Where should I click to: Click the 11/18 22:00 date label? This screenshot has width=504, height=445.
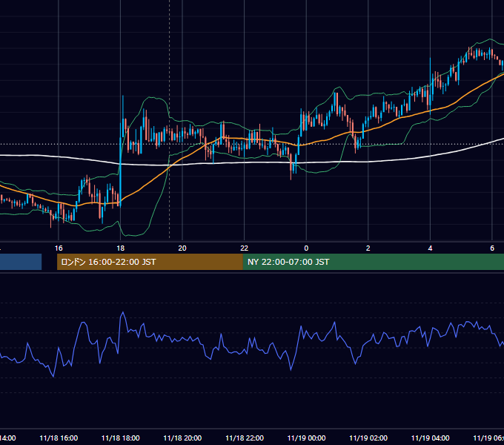click(245, 438)
